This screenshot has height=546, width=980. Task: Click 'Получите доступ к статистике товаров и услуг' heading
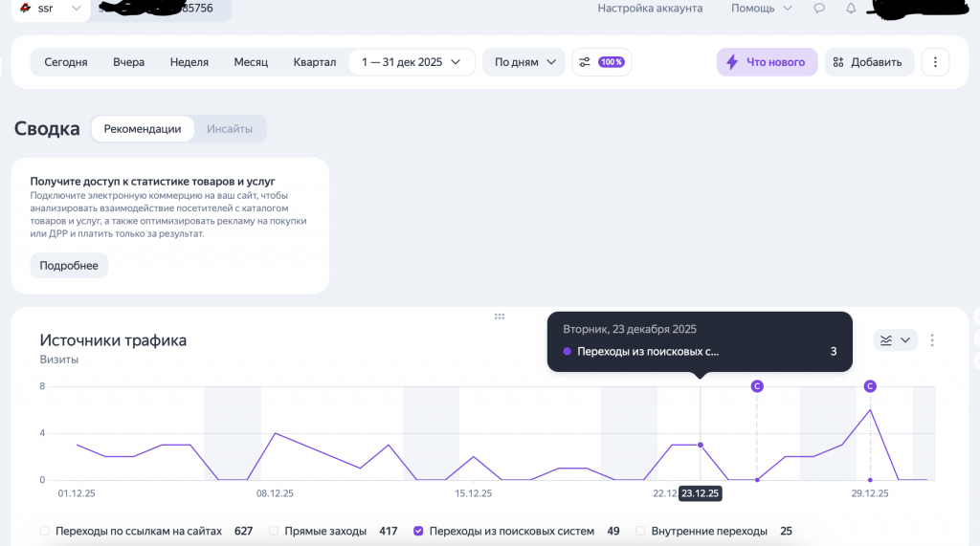(152, 181)
